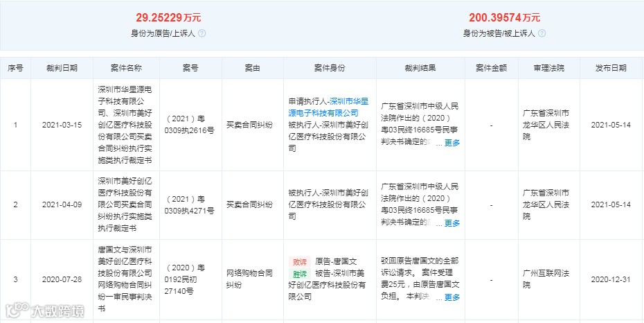
Task: Select the 29.25229万元 amount
Action: point(168,17)
